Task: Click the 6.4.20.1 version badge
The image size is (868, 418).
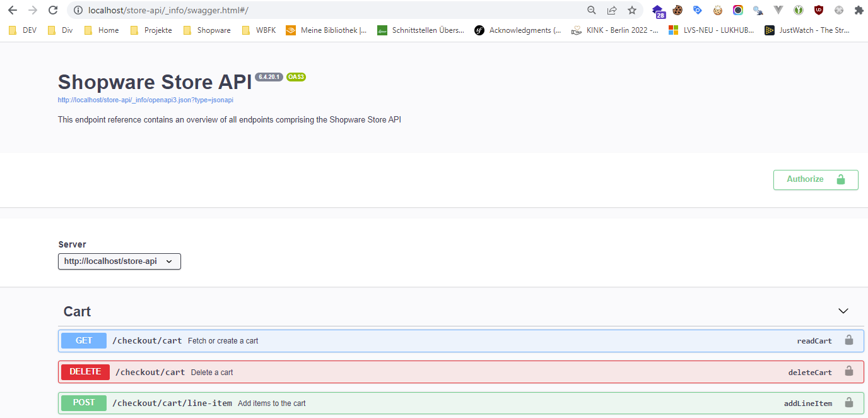Action: [269, 77]
